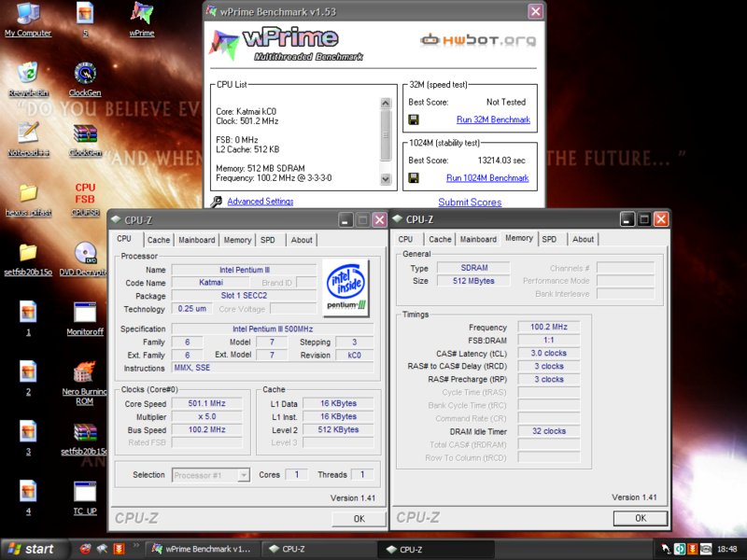Open SPD tab in left CPU-Z
The height and width of the screenshot is (560, 747).
pos(268,240)
